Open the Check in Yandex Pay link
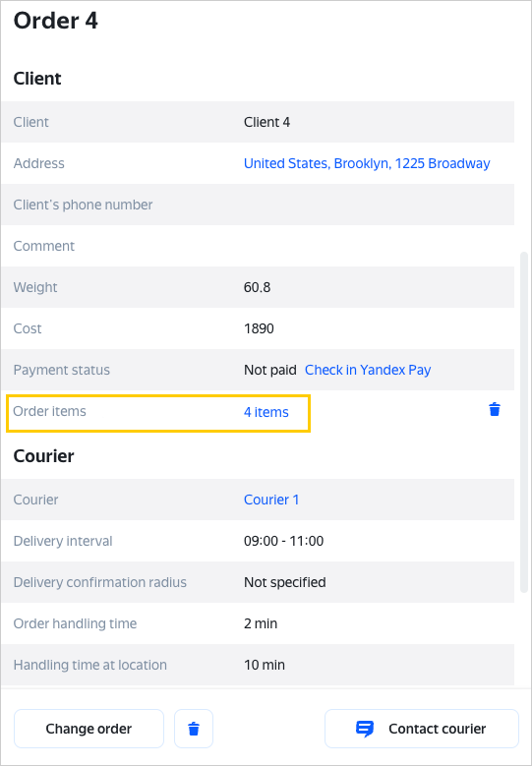The image size is (532, 766). coord(368,370)
